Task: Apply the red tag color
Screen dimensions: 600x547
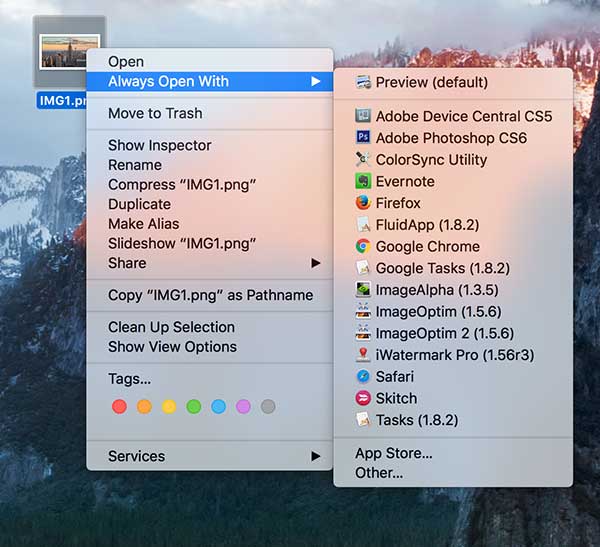Action: tap(119, 407)
